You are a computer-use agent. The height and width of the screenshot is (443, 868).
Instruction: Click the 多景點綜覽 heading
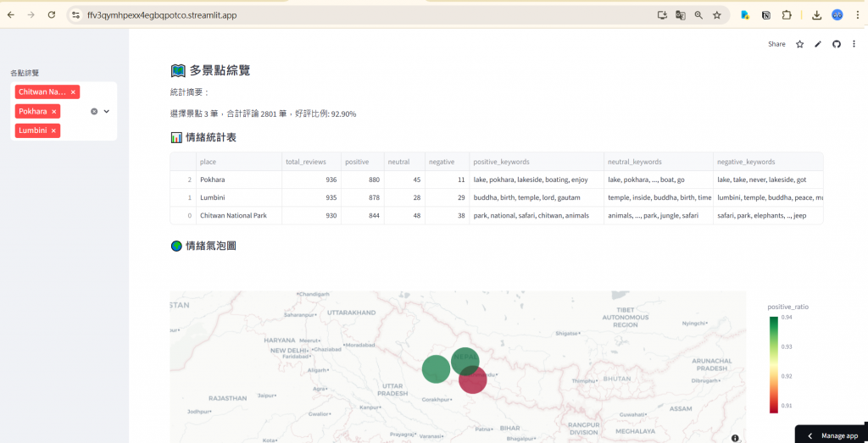[x=220, y=71]
